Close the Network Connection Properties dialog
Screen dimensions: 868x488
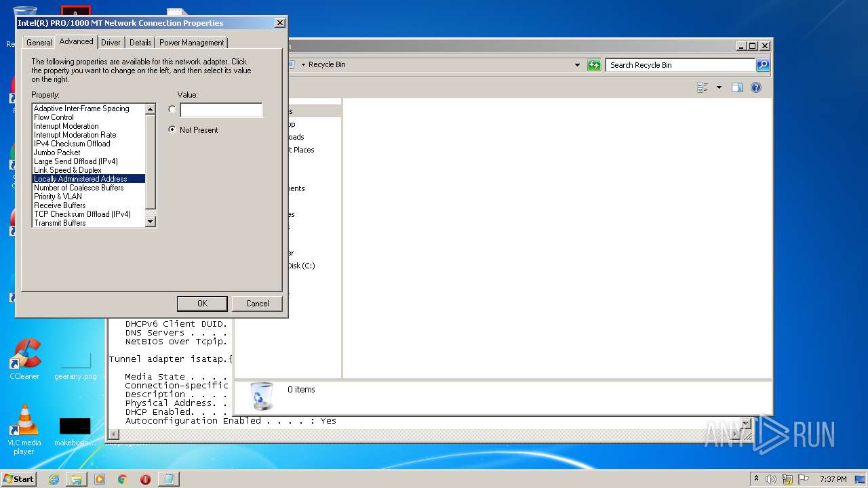(279, 23)
